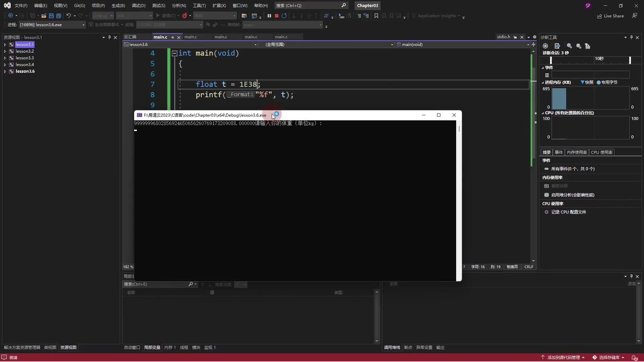Click the top search box (Ctrl+Q)
The width and height of the screenshot is (644, 362).
(311, 5)
